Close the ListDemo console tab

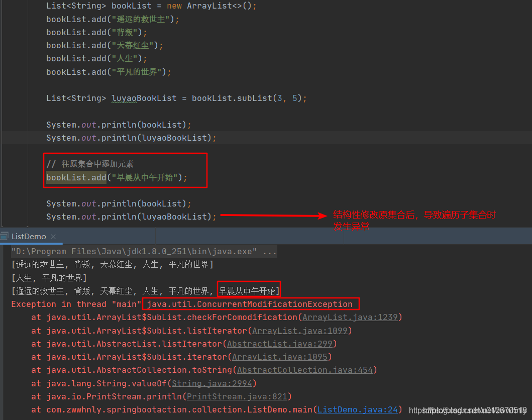pos(53,236)
